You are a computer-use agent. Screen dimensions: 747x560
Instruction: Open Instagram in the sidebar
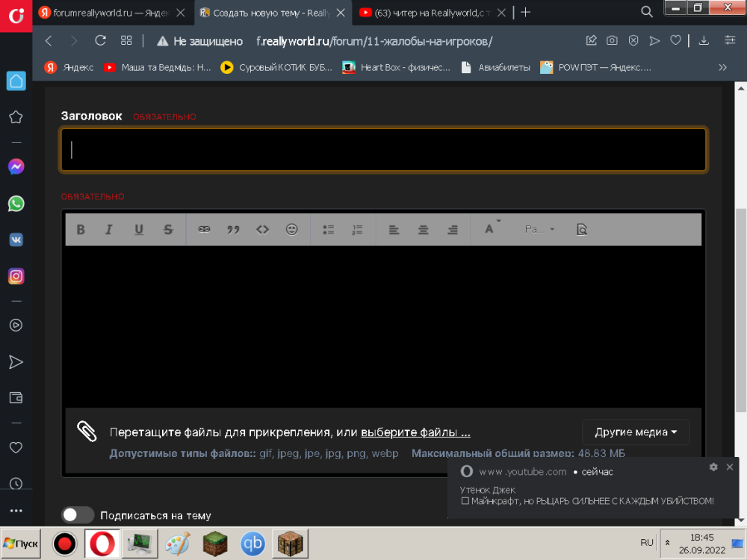[x=16, y=276]
